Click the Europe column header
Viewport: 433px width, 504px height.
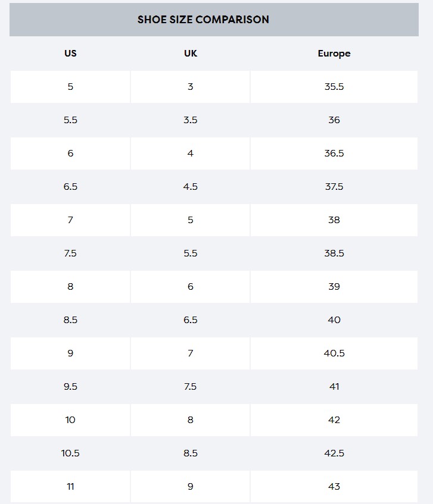[x=334, y=53]
